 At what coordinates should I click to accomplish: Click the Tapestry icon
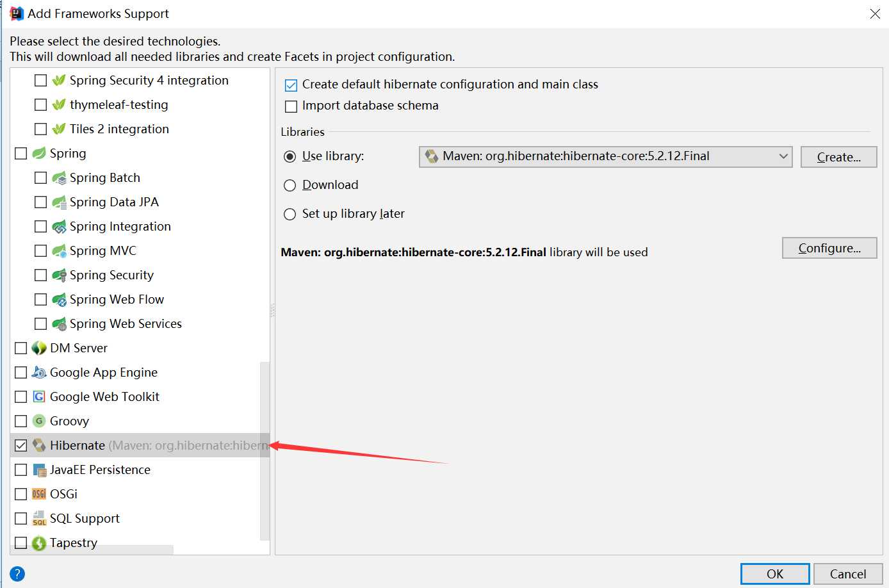[x=39, y=543]
